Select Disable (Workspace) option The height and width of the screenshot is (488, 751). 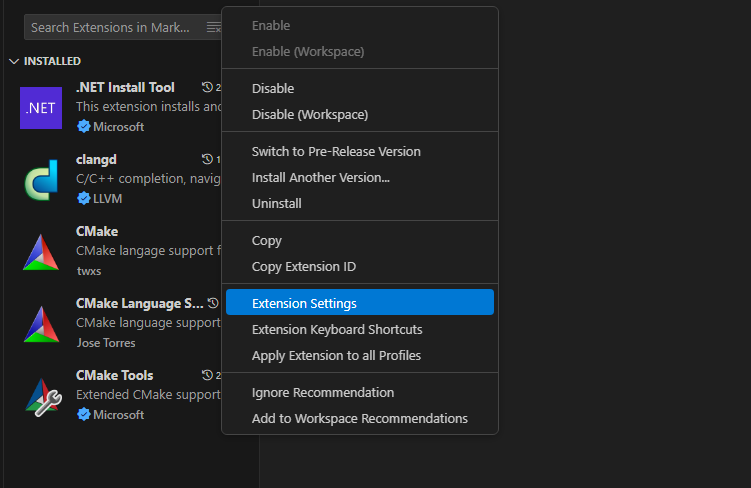pos(360,114)
